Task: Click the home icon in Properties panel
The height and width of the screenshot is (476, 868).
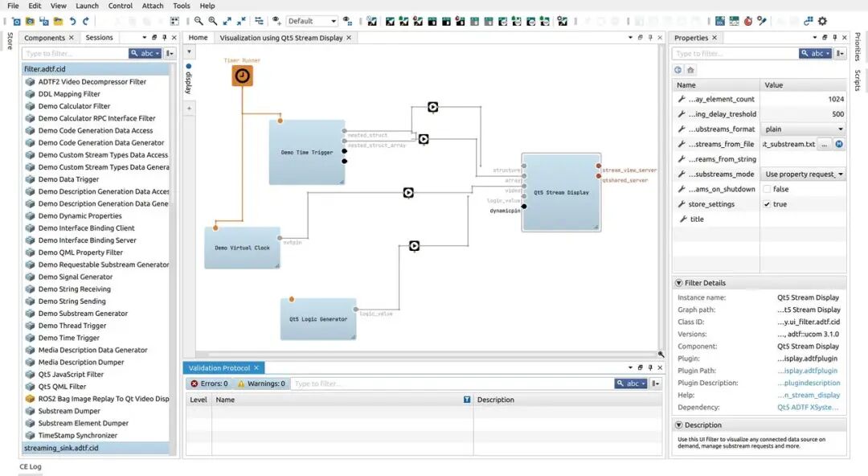Action: click(690, 70)
